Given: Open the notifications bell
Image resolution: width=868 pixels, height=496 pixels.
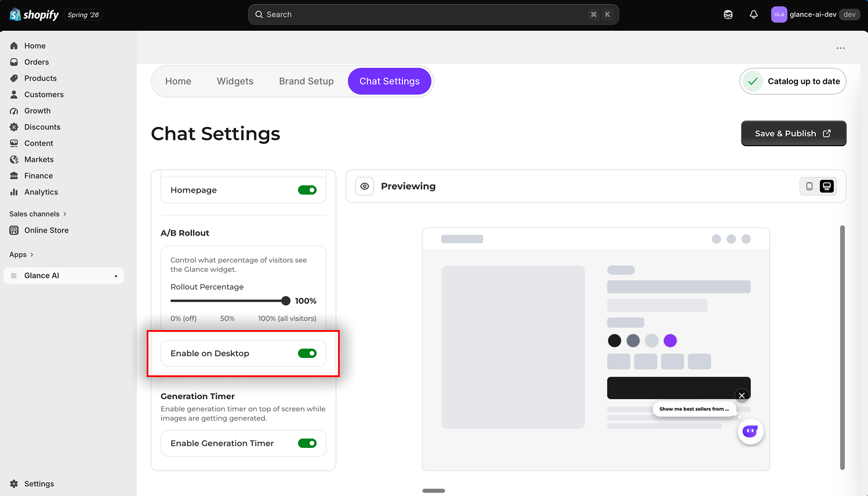Looking at the screenshot, I should pos(754,15).
